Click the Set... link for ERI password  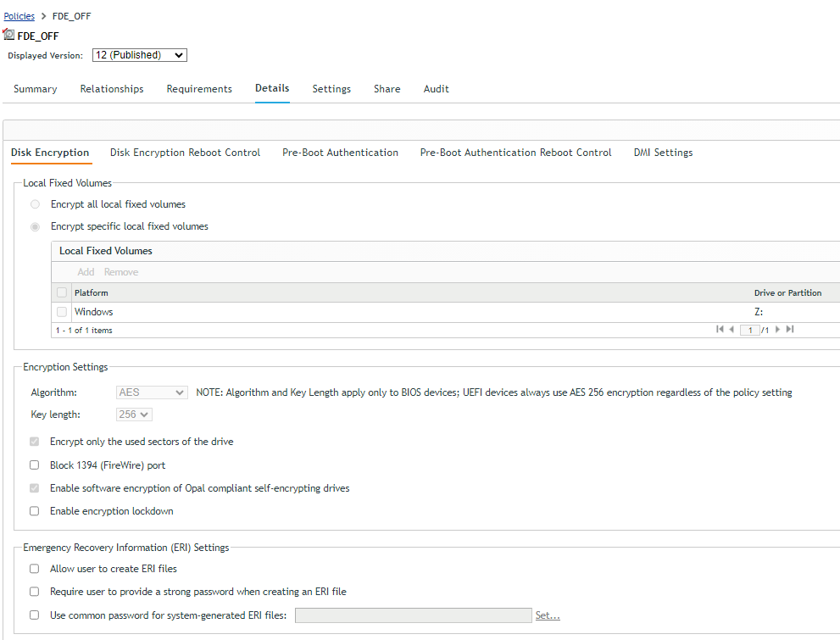(x=548, y=615)
